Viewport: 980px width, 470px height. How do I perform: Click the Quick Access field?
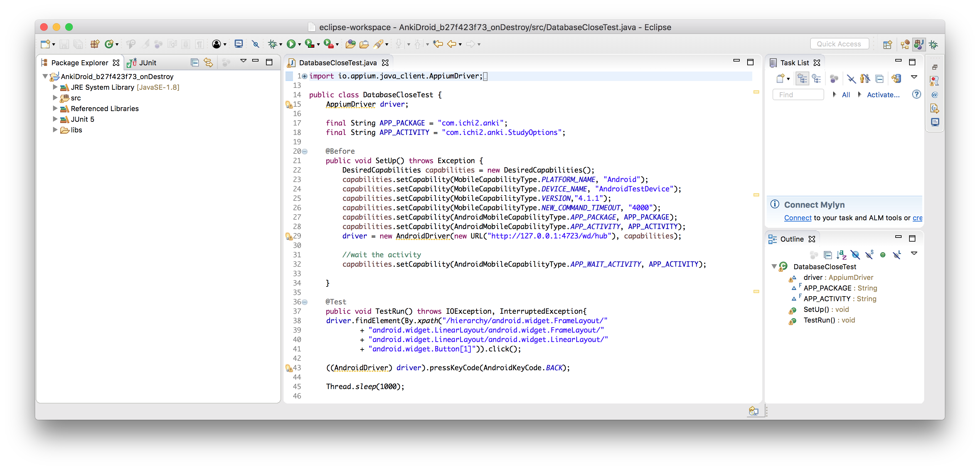(x=839, y=44)
